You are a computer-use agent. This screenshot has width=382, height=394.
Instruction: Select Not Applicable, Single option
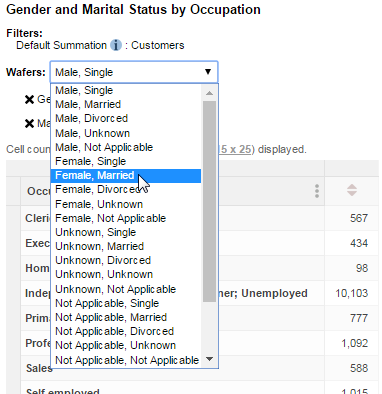pyautogui.click(x=126, y=303)
